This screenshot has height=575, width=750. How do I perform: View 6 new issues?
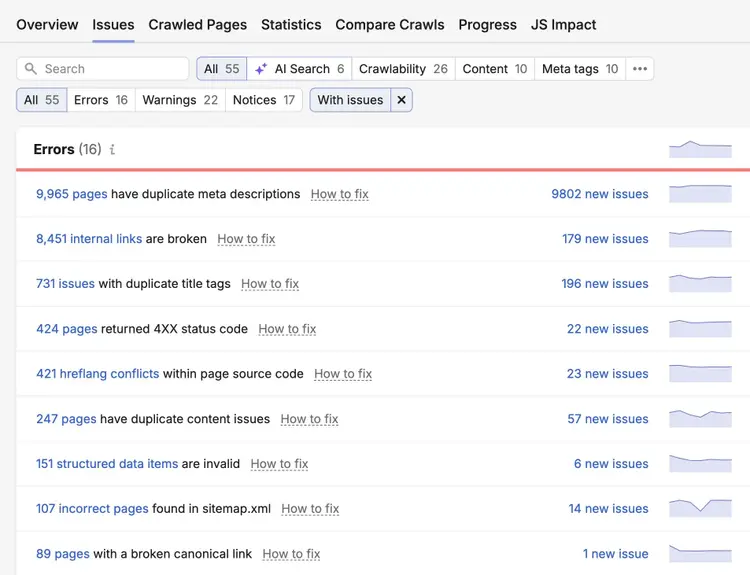pos(611,464)
